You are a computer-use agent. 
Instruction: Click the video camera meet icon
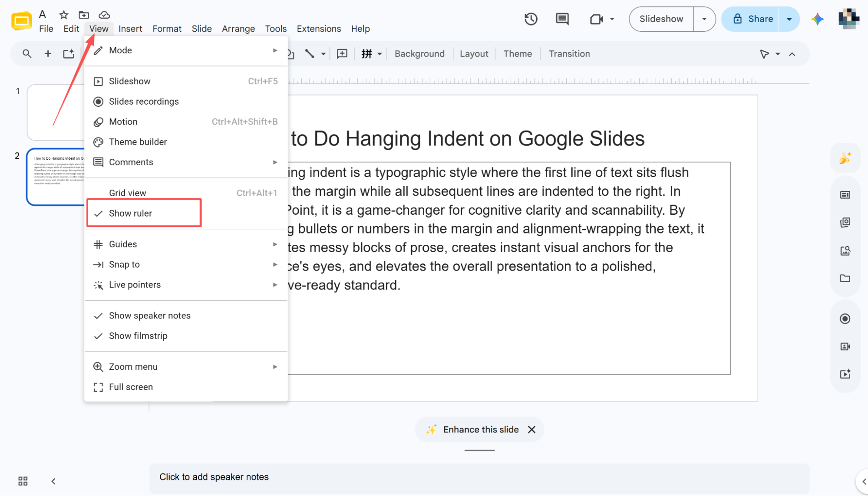596,19
